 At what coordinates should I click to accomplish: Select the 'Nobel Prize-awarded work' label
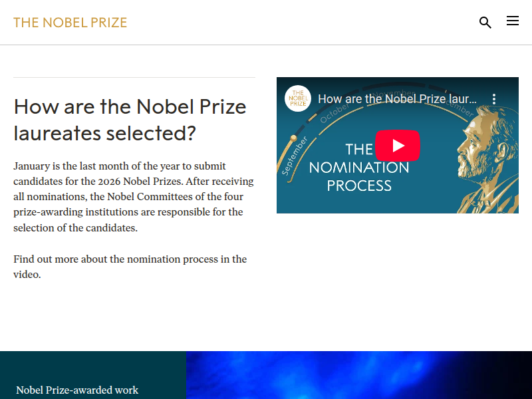click(77, 390)
